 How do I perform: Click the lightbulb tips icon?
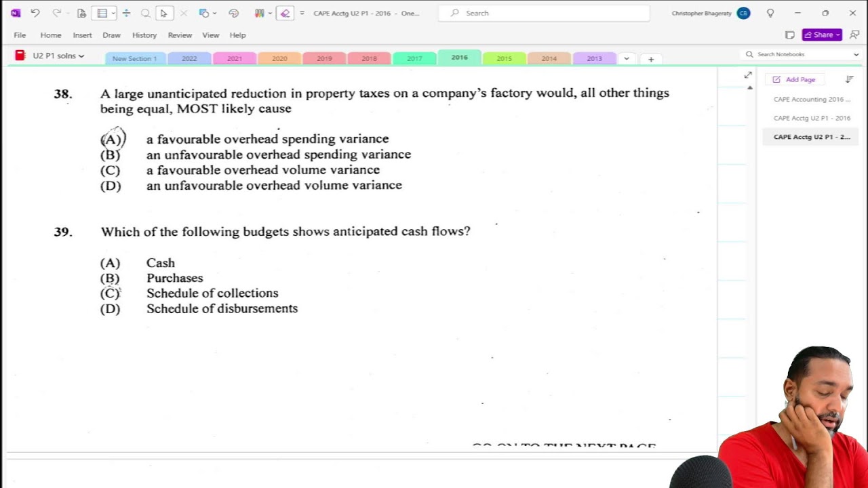click(x=770, y=13)
